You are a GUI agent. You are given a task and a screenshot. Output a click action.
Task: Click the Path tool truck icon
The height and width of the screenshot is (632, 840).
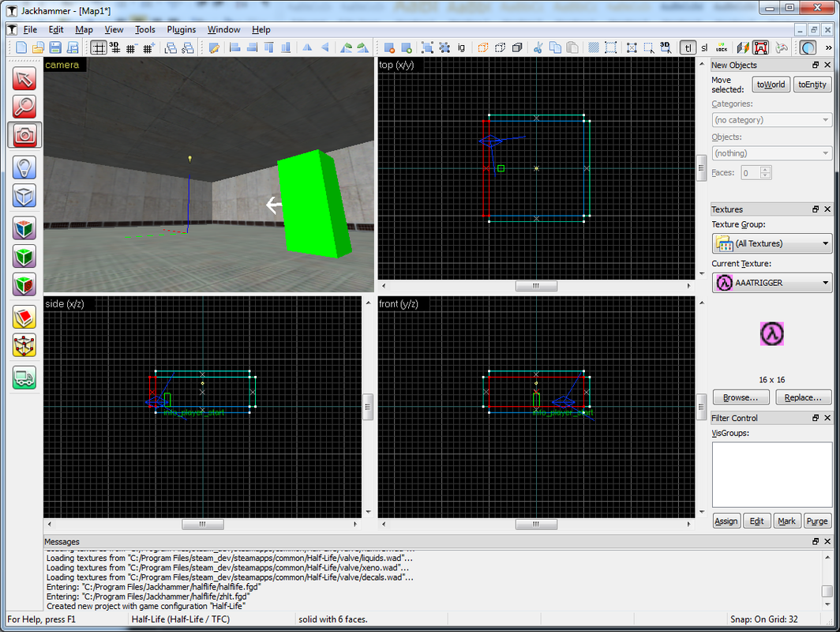tap(24, 378)
